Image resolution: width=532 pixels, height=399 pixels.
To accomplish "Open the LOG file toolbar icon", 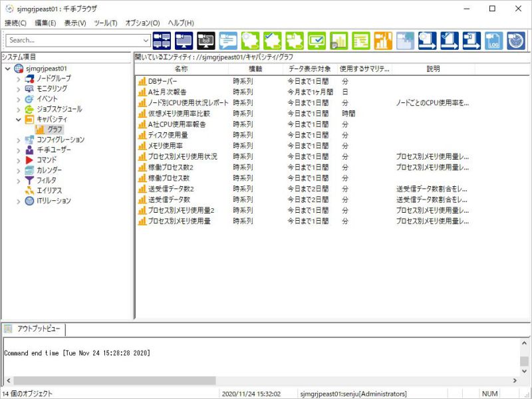I will (x=493, y=41).
